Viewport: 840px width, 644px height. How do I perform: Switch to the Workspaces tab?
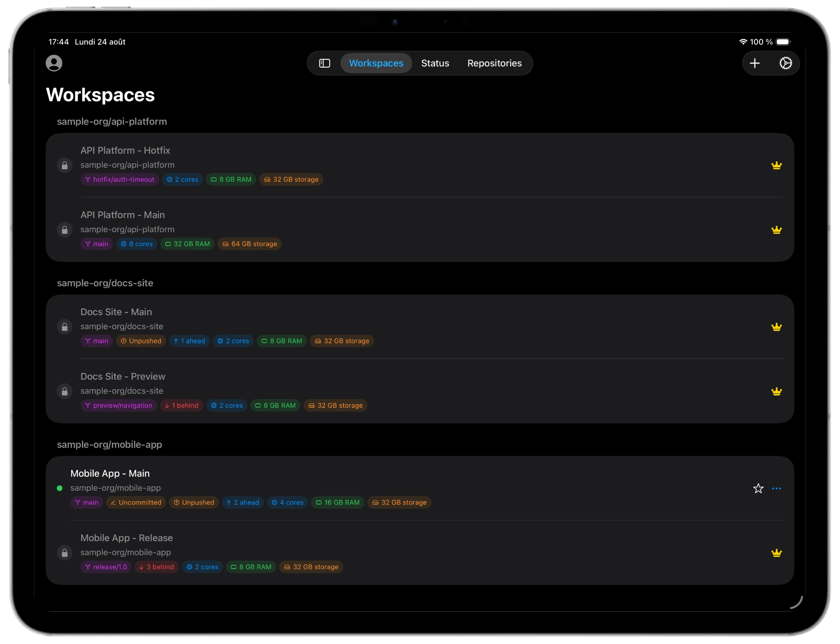click(x=376, y=63)
